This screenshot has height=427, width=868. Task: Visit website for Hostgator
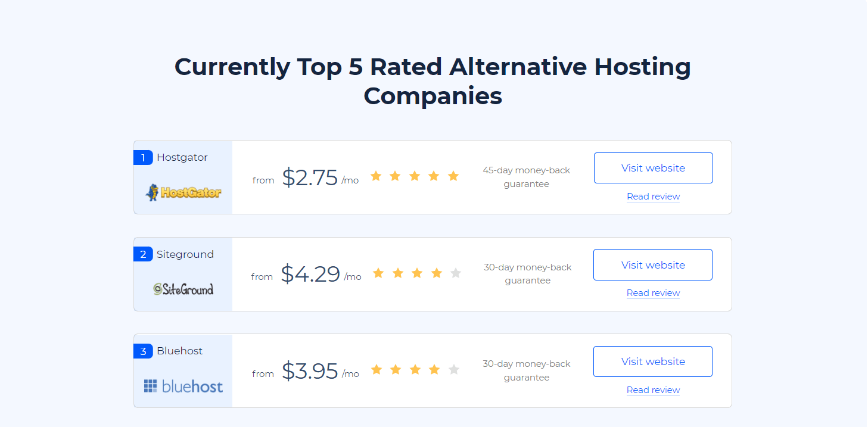[654, 168]
